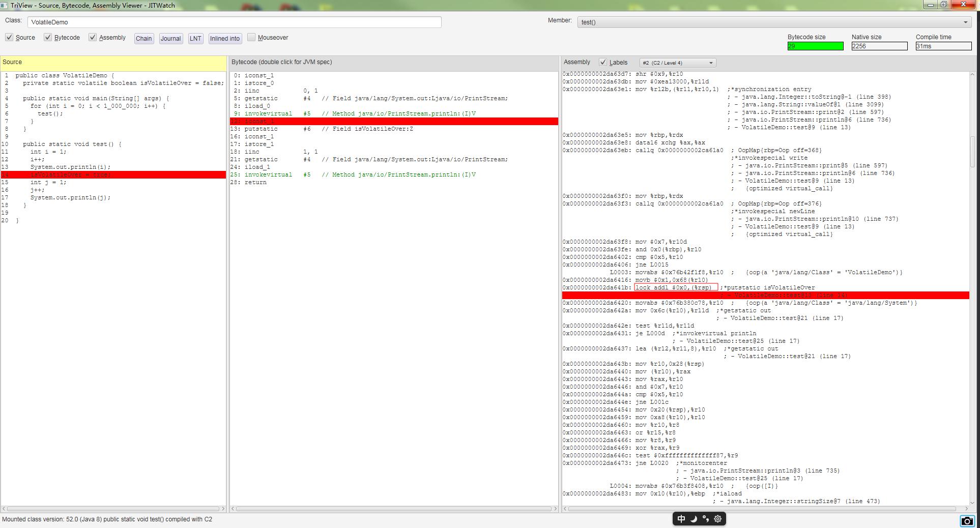Image resolution: width=980 pixels, height=528 pixels.
Task: Click the Class input field with VolatileDemo
Action: tap(235, 22)
